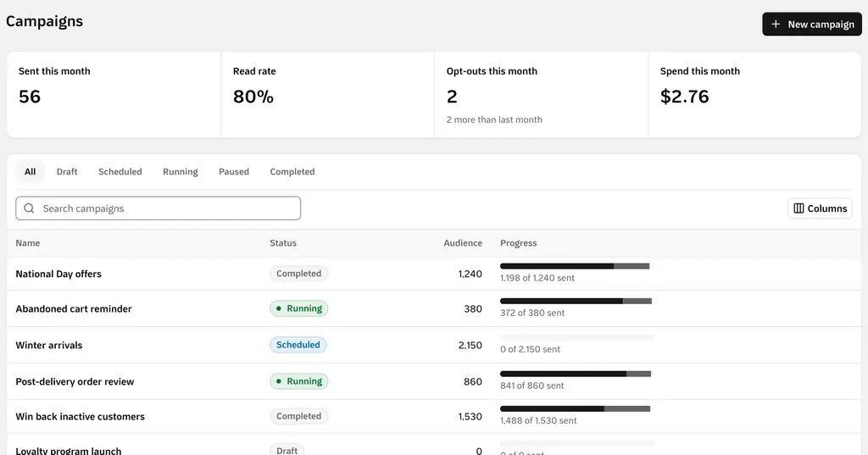
Task: Open National Day offers campaign
Action: tap(58, 274)
